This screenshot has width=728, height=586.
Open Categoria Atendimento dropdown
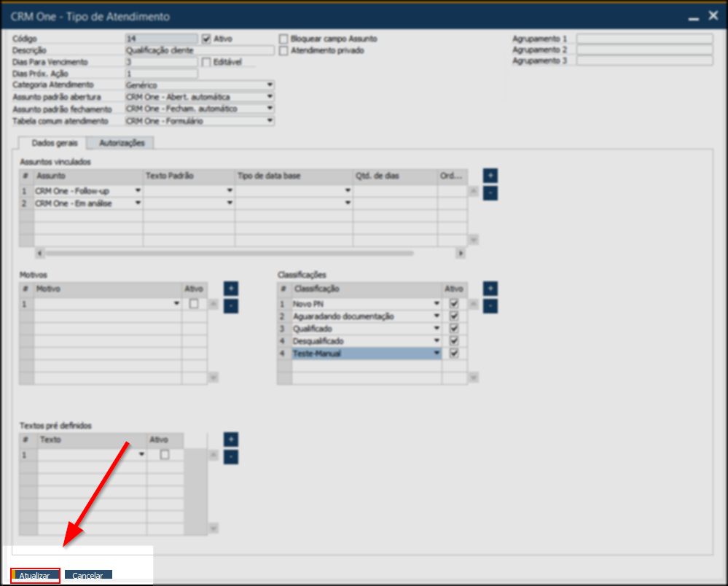[x=270, y=85]
